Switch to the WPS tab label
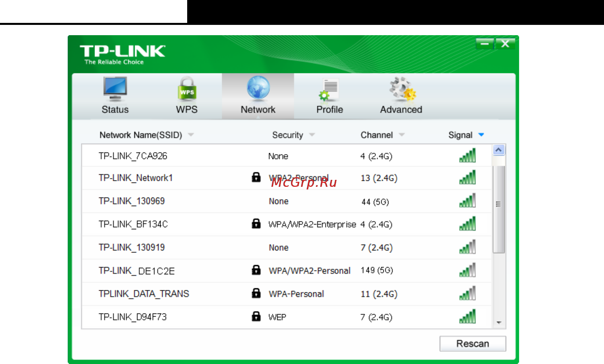Viewport: 604px width, 364px height. tap(187, 109)
